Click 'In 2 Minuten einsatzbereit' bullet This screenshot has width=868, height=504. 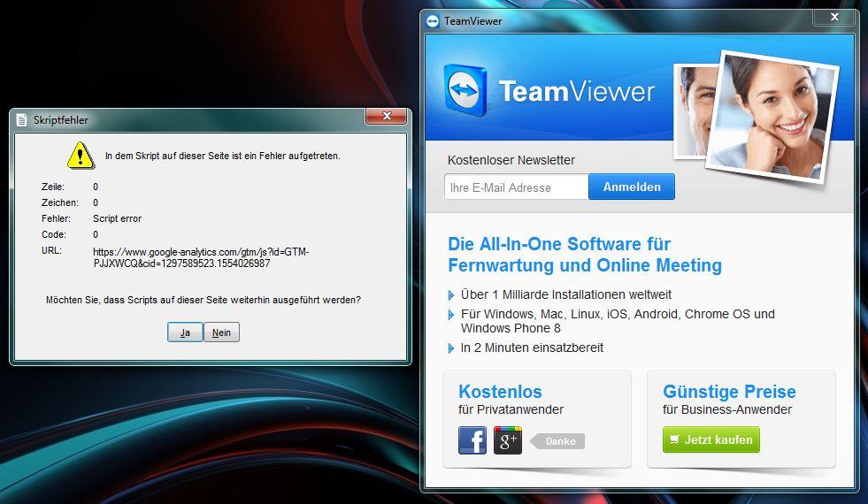(x=532, y=348)
